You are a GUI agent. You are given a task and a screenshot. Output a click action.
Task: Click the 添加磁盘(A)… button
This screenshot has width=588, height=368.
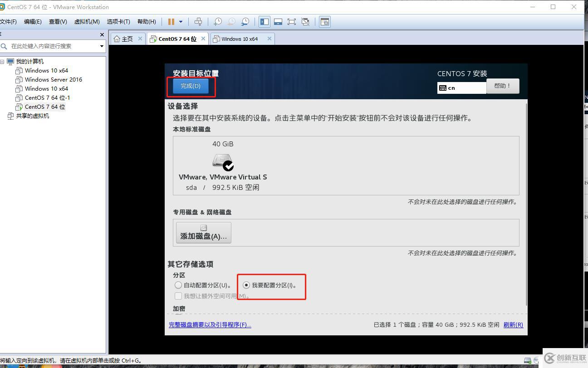point(204,232)
